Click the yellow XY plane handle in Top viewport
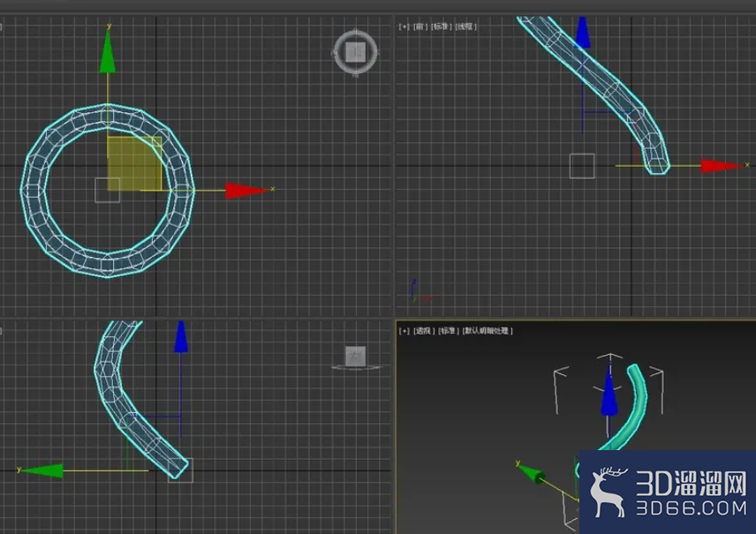This screenshot has height=534, width=756. pos(134,163)
